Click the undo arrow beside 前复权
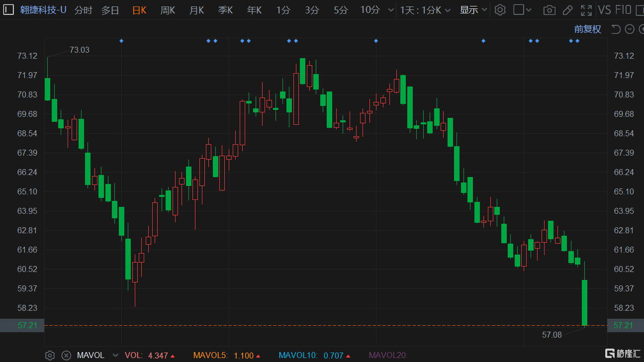 point(616,29)
